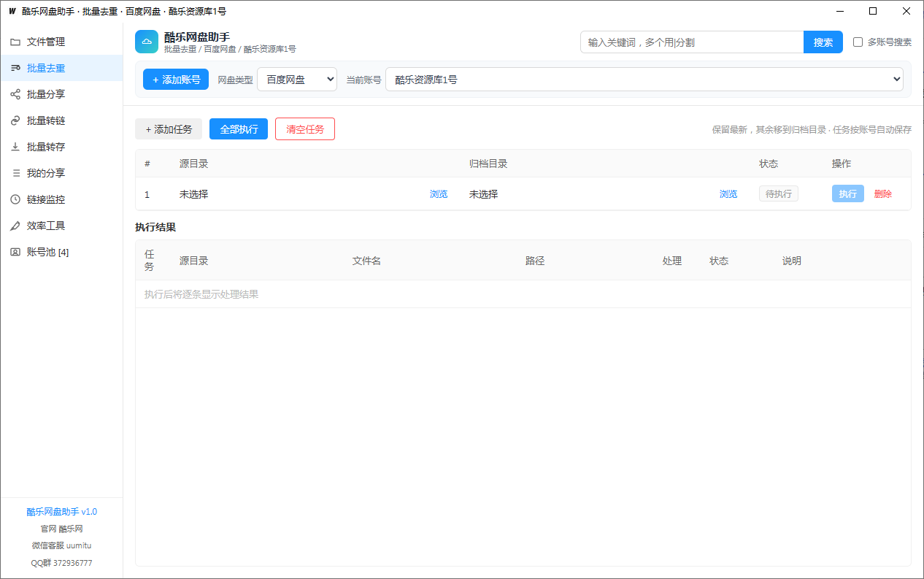Image resolution: width=924 pixels, height=579 pixels.
Task: Click the blue 搜索 button
Action: [x=823, y=42]
